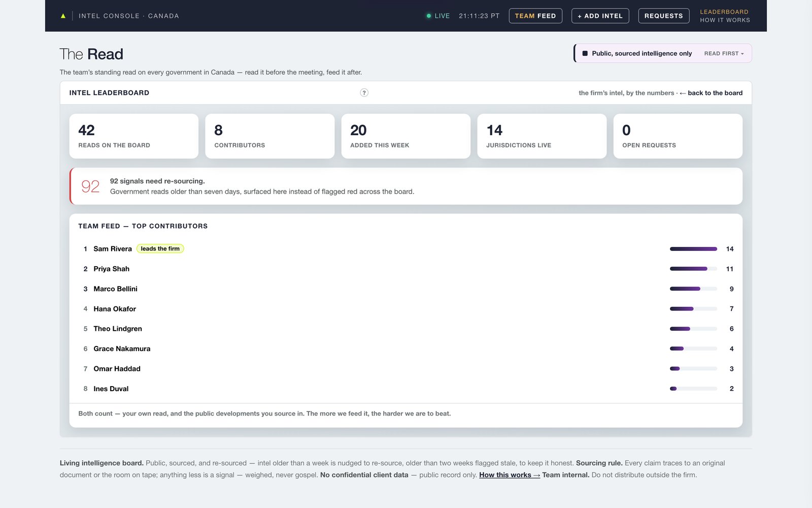Select LEADERBOARD in the top navigation
This screenshot has width=812, height=508.
(724, 12)
